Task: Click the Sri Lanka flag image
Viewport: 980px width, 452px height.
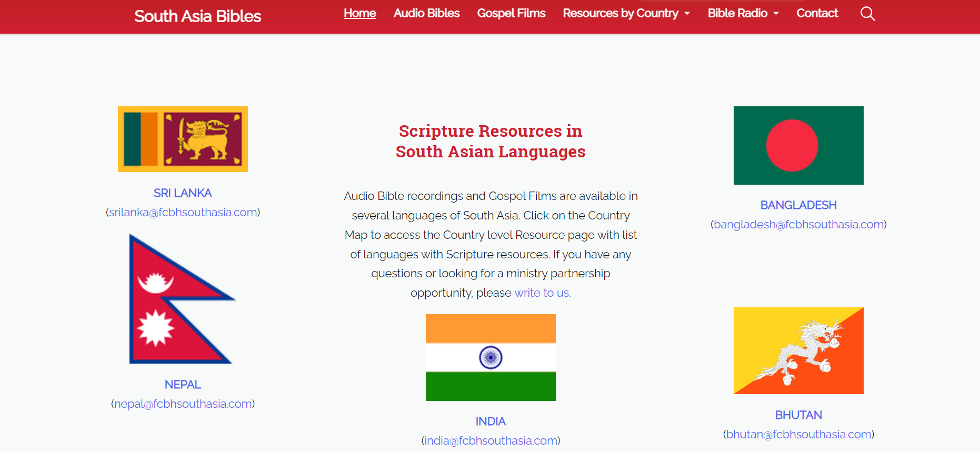Action: (x=183, y=139)
